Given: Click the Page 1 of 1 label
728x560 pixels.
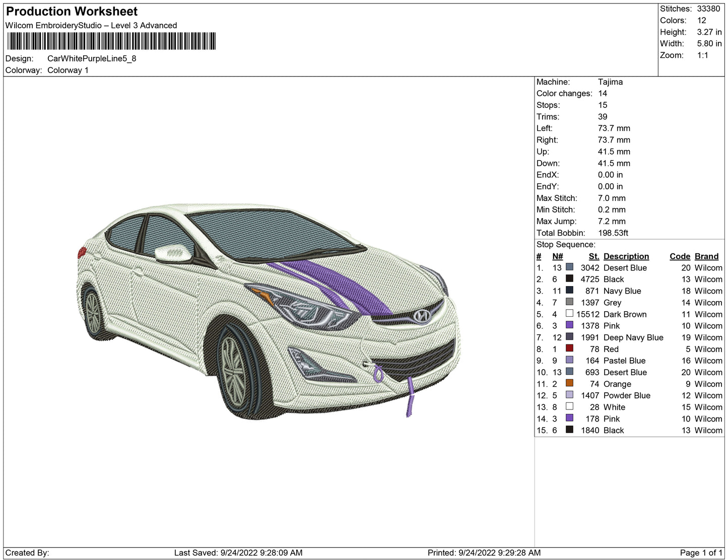Looking at the screenshot, I should tap(701, 552).
